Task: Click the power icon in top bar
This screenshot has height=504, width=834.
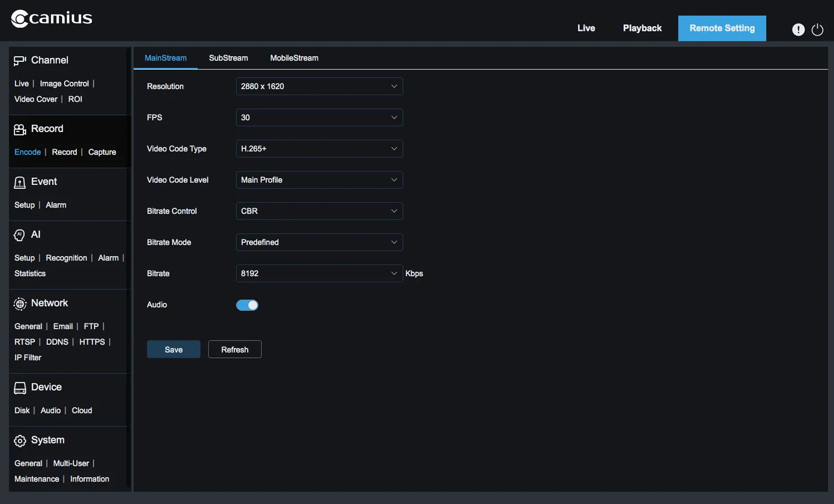Action: coord(817,30)
